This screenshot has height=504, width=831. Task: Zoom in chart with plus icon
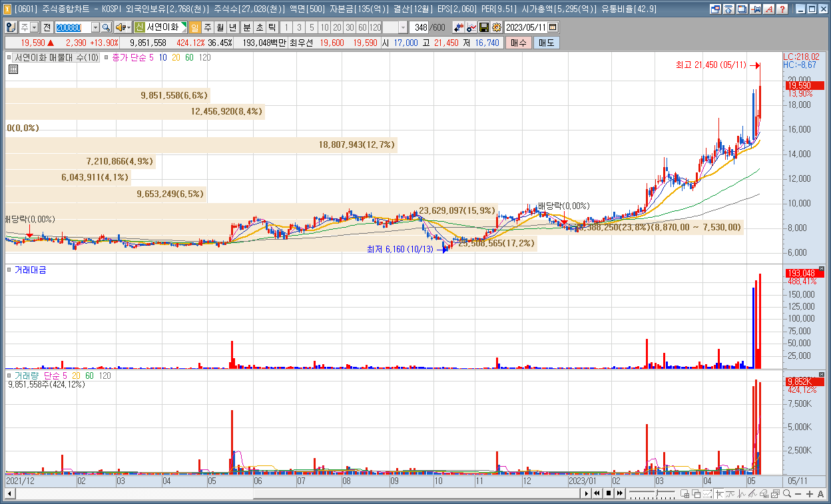[810, 493]
